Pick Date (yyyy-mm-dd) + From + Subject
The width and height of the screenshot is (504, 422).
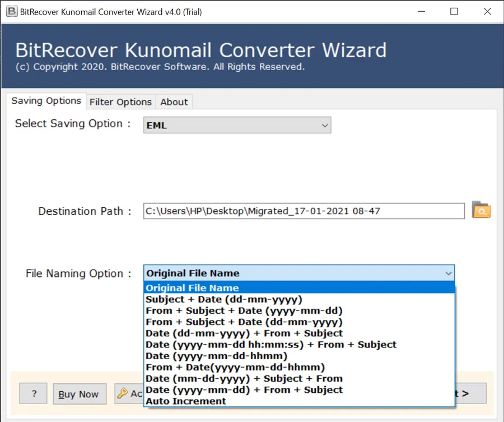point(299,390)
